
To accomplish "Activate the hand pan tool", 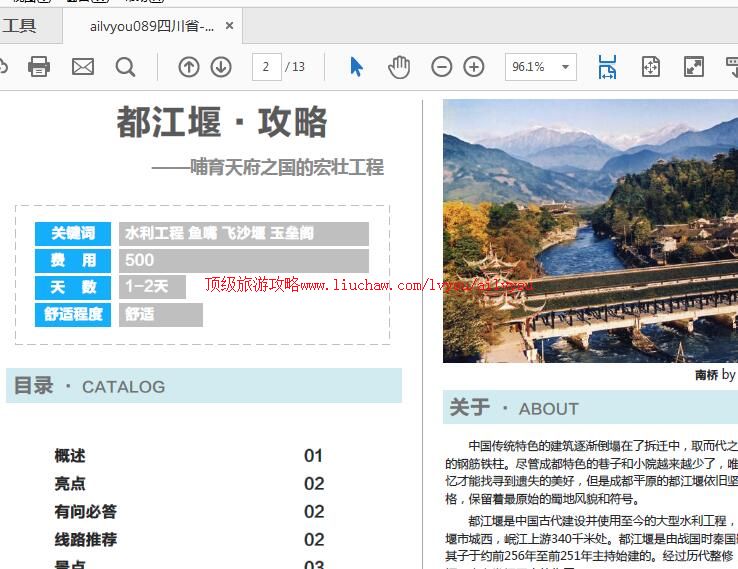I will 399,67.
